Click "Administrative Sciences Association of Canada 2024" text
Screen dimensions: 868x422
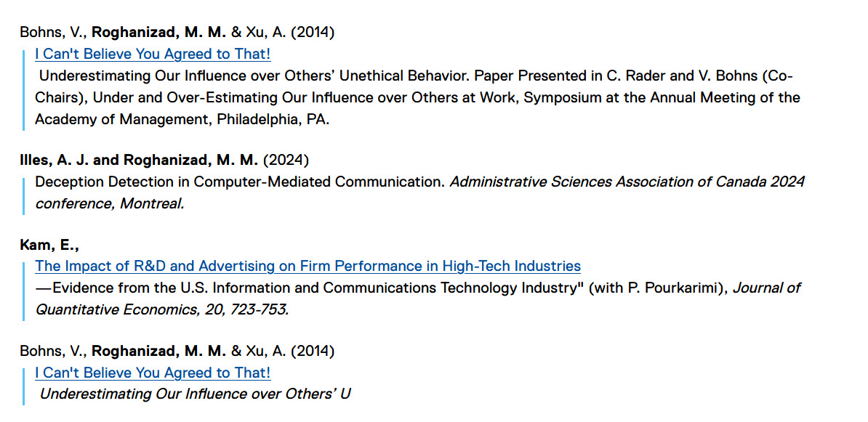(627, 182)
